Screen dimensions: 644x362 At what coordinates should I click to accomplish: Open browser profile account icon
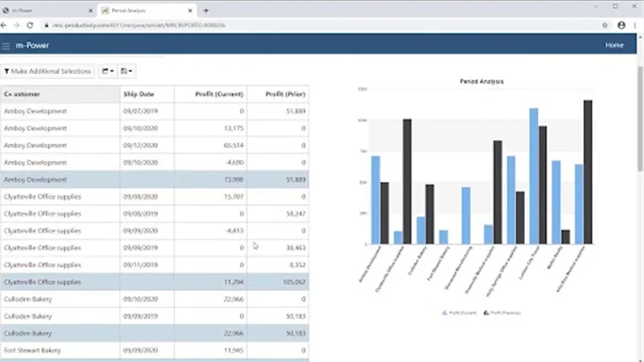(x=621, y=26)
